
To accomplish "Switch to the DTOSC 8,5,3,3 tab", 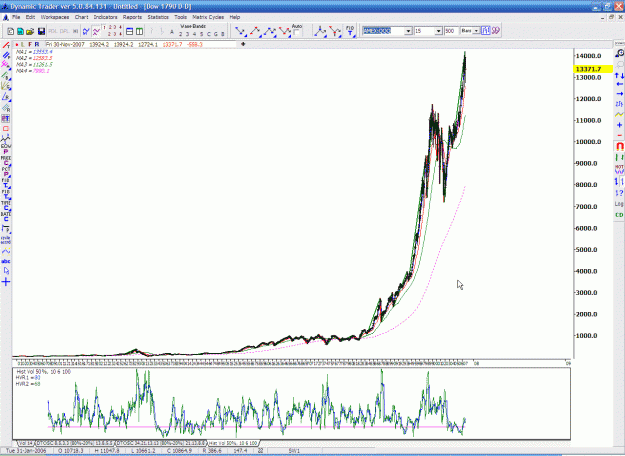I will click(75, 443).
